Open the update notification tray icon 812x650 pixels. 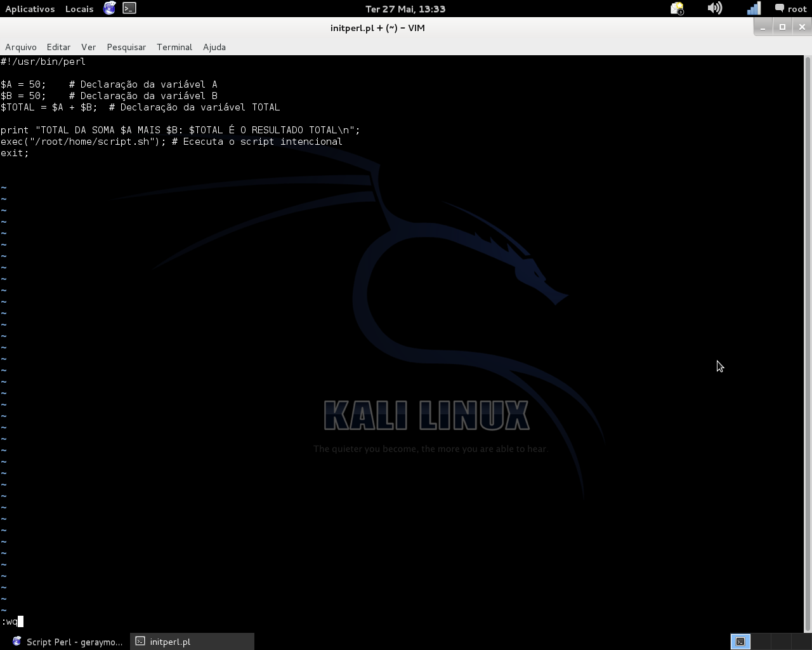(677, 9)
